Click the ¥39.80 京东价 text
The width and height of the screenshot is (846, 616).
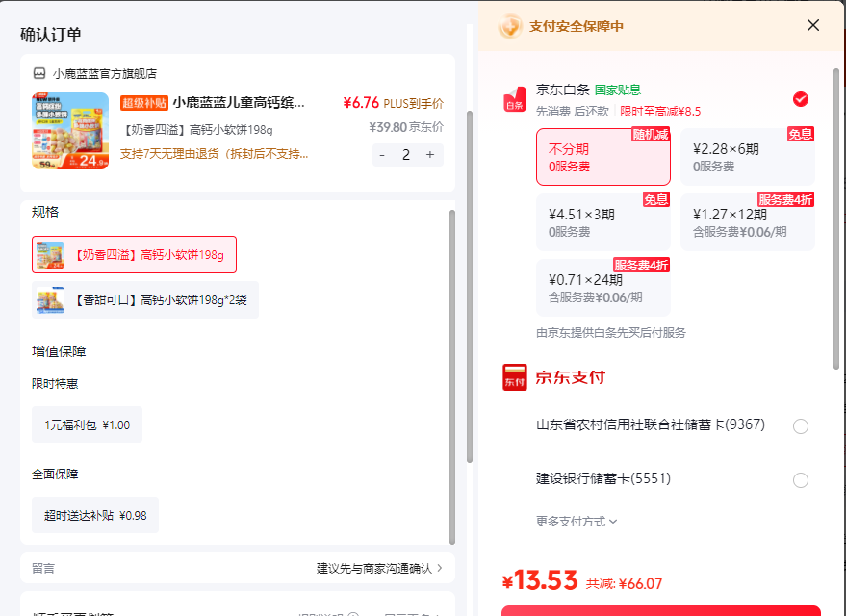click(x=406, y=127)
